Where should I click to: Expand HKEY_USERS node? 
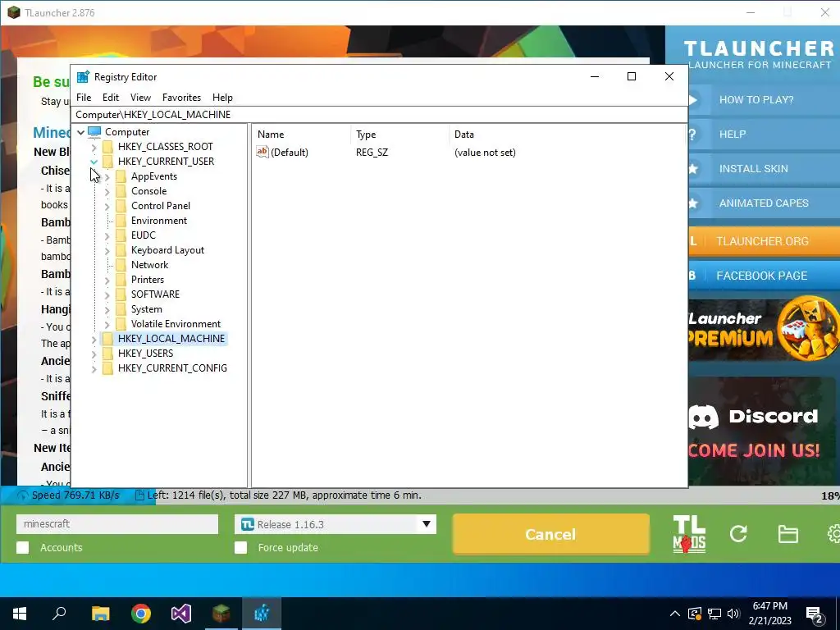point(94,354)
